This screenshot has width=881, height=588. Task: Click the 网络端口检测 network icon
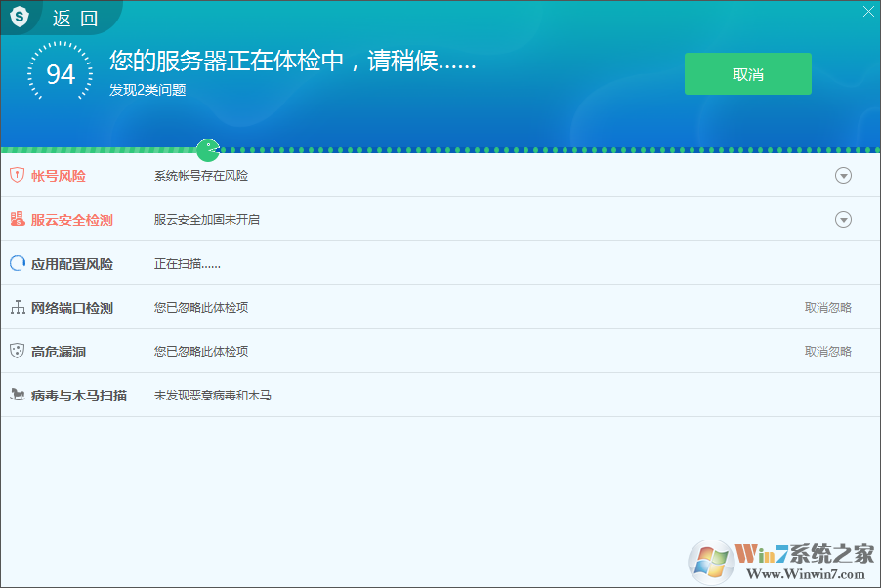16,307
